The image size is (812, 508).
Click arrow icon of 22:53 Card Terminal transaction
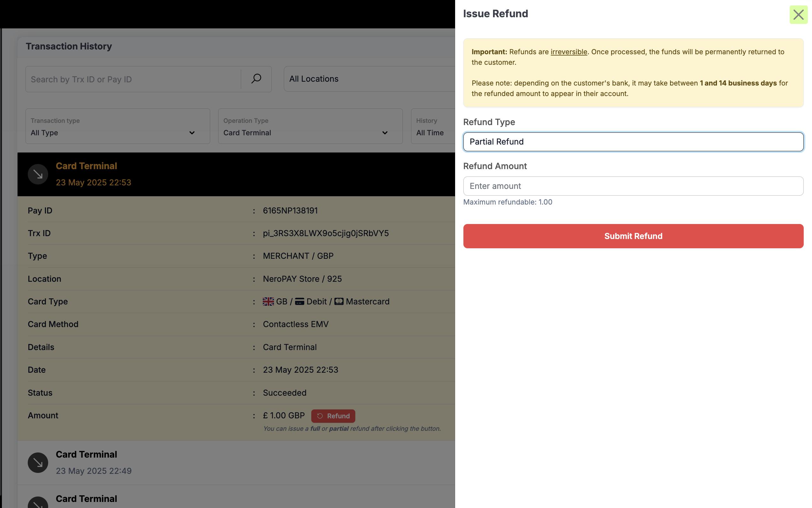tap(38, 174)
